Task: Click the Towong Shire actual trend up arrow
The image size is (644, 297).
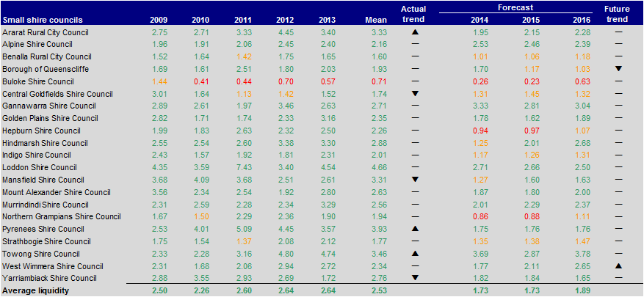Action: tap(415, 254)
